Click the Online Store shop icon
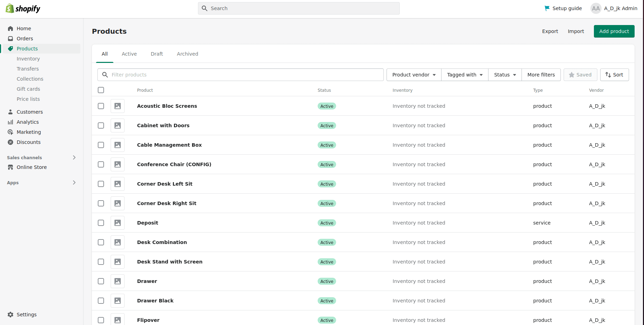Screen dimensions: 644x325 10,167
